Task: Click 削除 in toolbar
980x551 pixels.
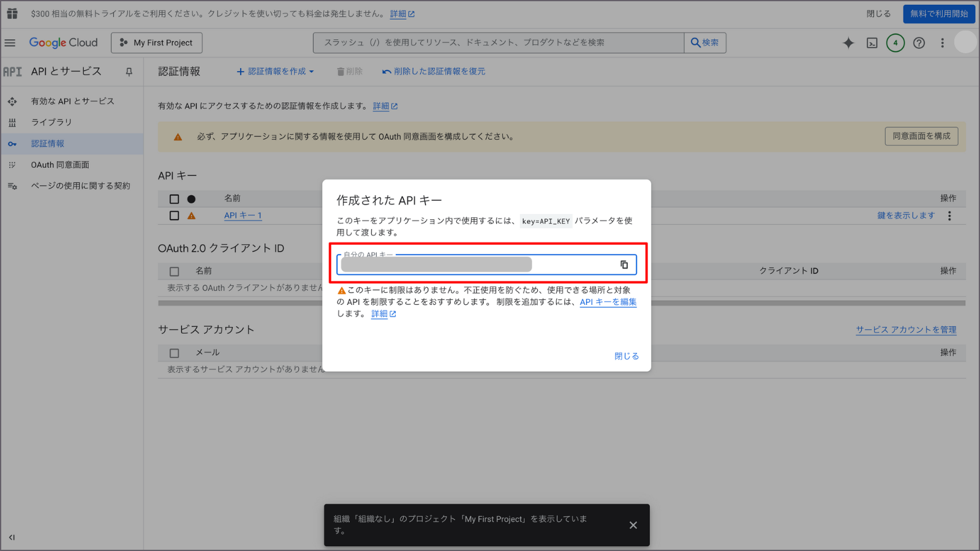Action: click(349, 72)
